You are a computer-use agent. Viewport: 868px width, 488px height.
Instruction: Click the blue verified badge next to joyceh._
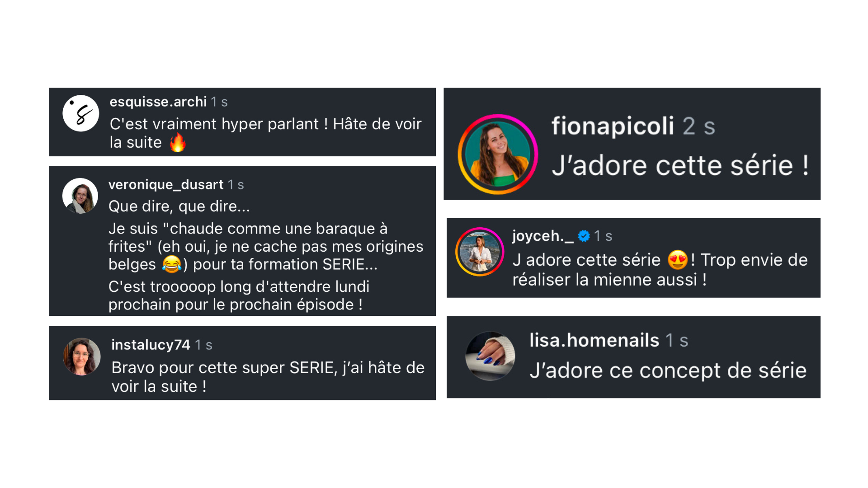pos(584,236)
